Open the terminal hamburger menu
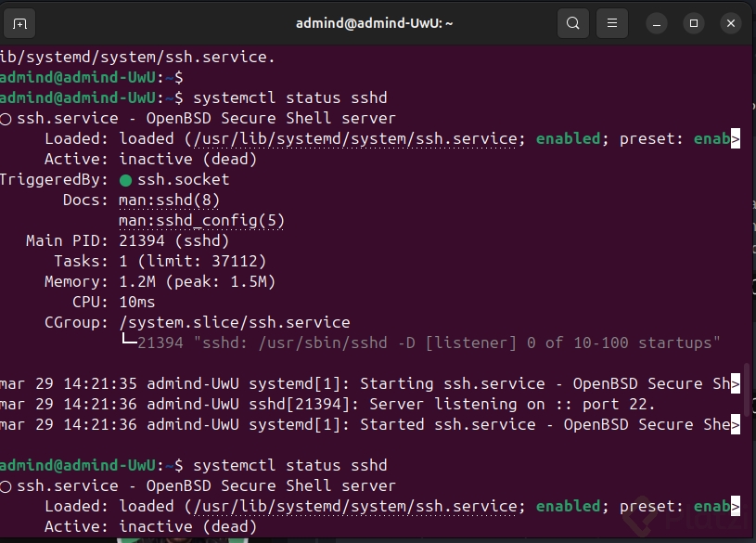Viewport: 756px width, 543px height. [609, 23]
